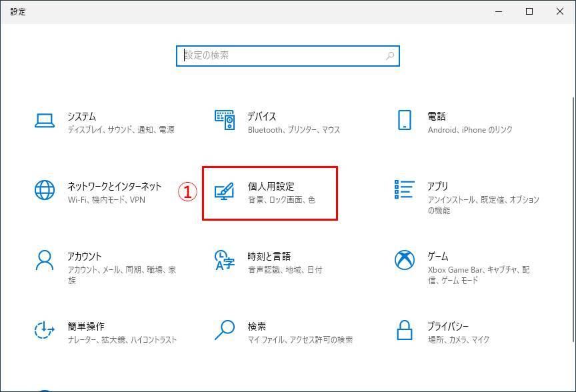The width and height of the screenshot is (576, 392).
Task: Close the 設定 window
Action: point(560,12)
